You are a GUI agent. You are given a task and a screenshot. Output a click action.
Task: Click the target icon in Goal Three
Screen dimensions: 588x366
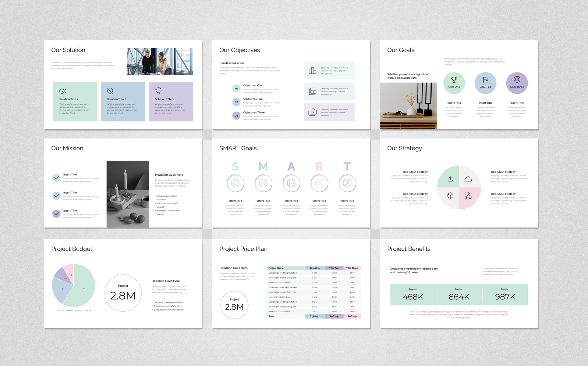coord(517,80)
